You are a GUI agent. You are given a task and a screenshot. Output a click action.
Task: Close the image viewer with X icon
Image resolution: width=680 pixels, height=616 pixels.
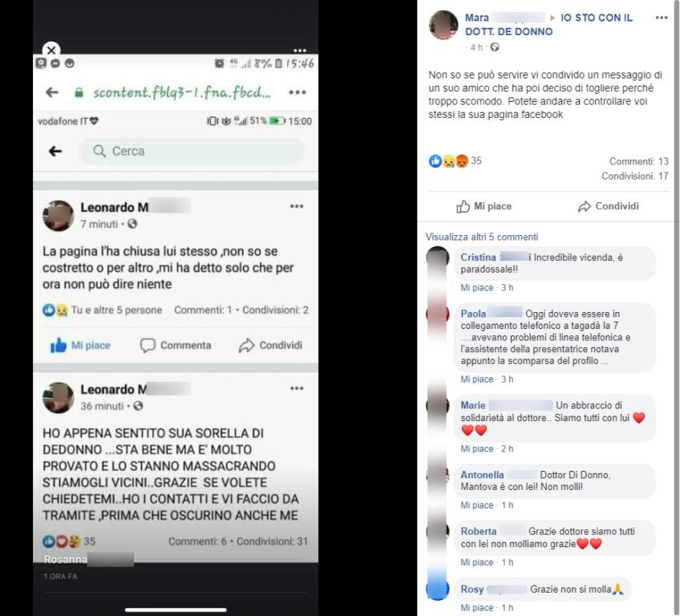click(x=51, y=50)
